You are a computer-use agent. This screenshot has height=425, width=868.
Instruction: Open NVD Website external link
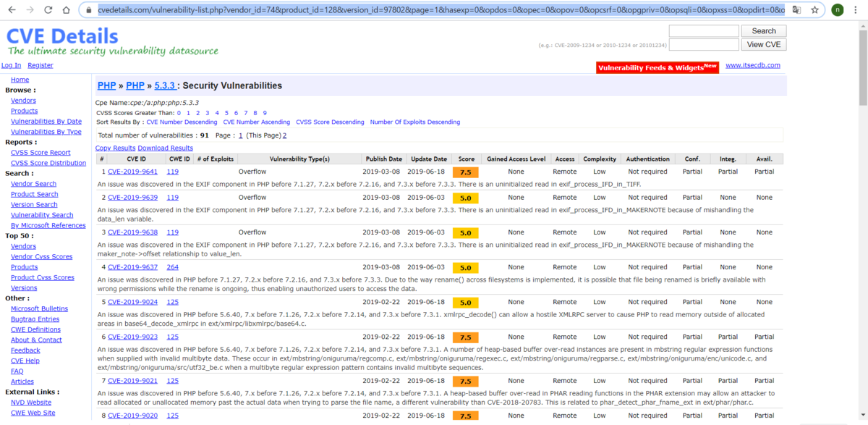coord(31,403)
